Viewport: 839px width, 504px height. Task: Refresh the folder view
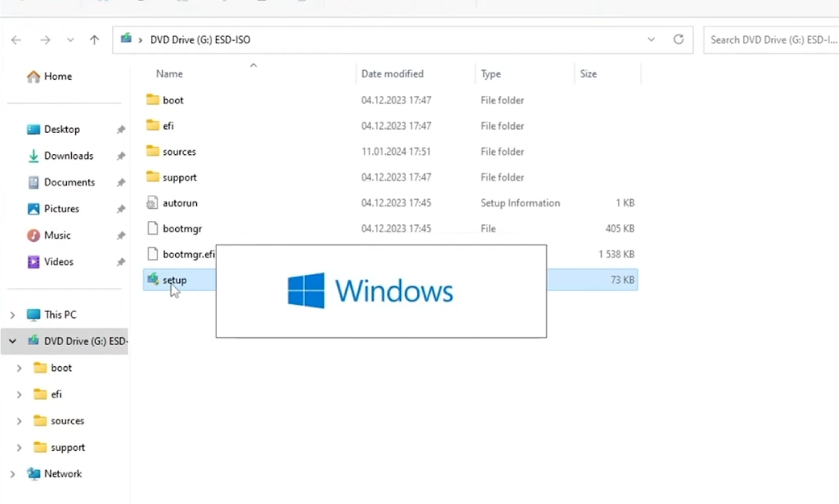coord(678,39)
